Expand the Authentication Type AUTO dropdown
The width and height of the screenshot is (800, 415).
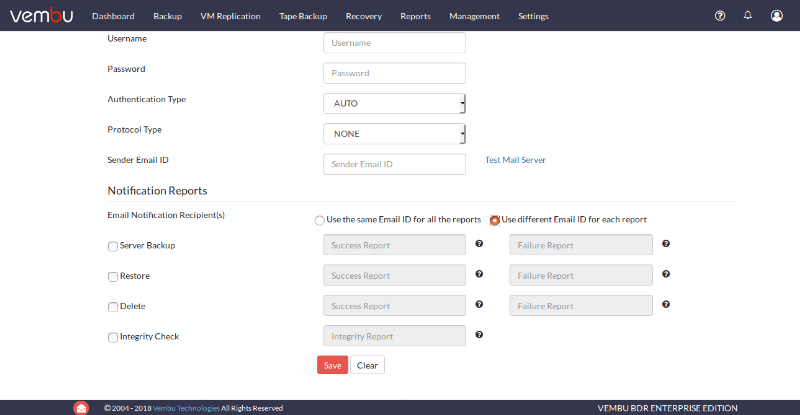[x=394, y=104]
